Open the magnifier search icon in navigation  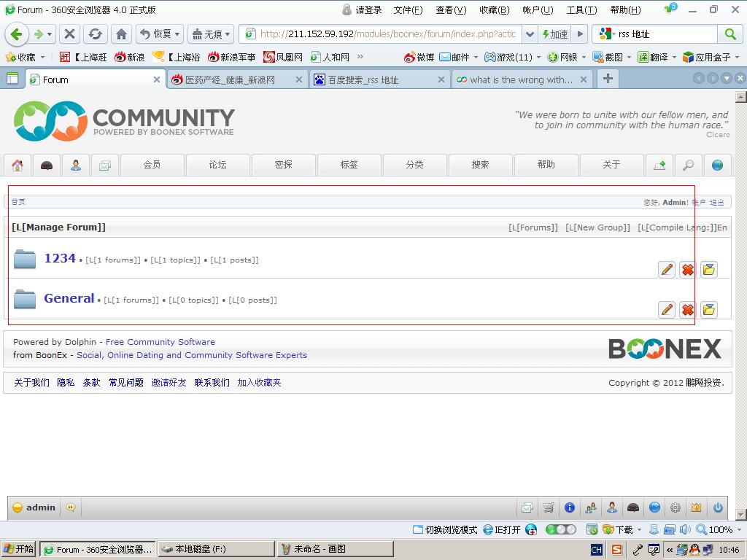tap(689, 166)
